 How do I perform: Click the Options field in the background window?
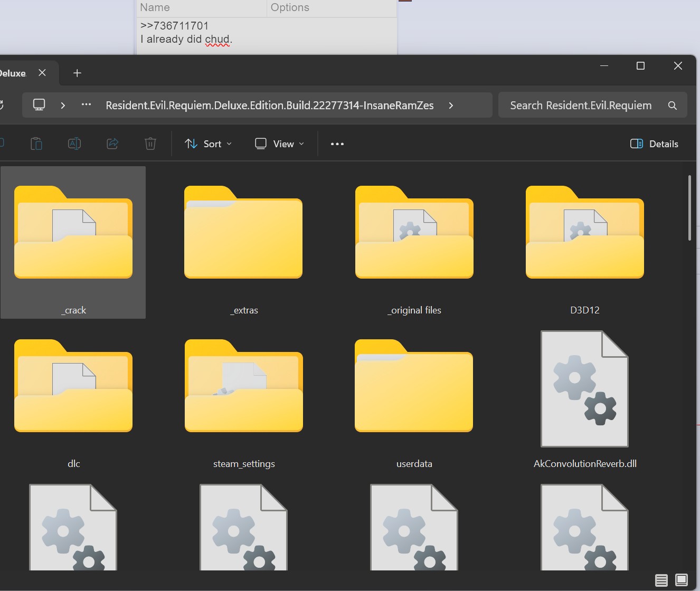(332, 8)
